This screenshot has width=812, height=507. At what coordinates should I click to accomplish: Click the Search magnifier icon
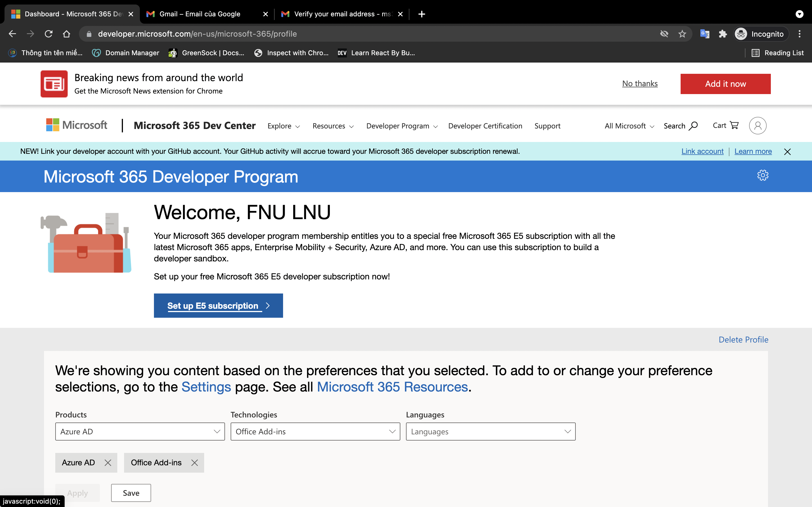point(693,126)
